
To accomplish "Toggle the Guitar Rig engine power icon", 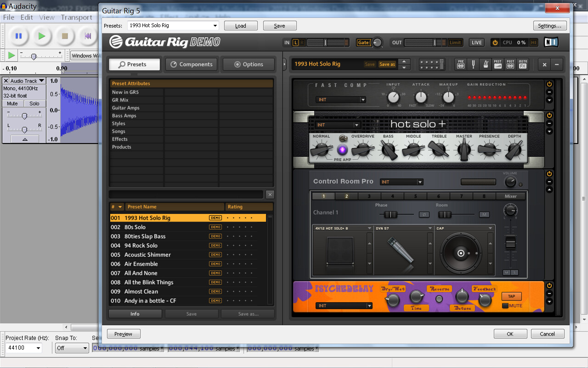I will pyautogui.click(x=495, y=43).
